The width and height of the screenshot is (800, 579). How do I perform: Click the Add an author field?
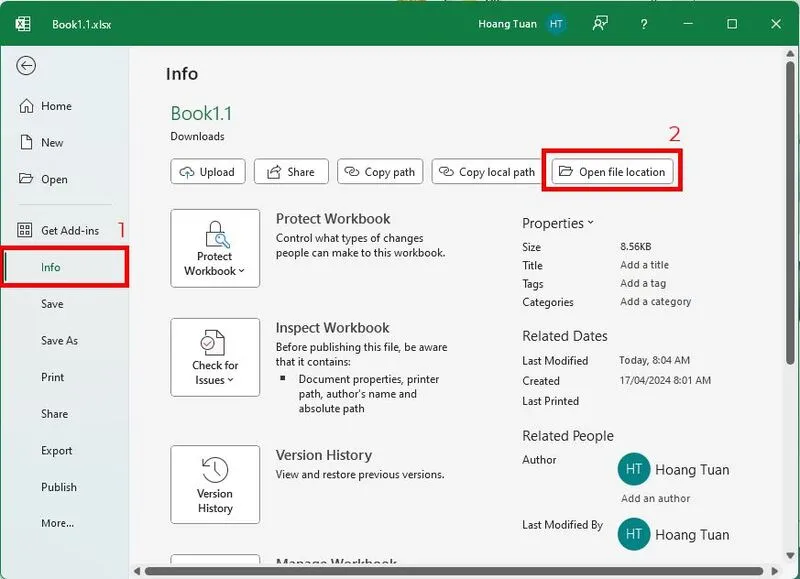pos(655,498)
